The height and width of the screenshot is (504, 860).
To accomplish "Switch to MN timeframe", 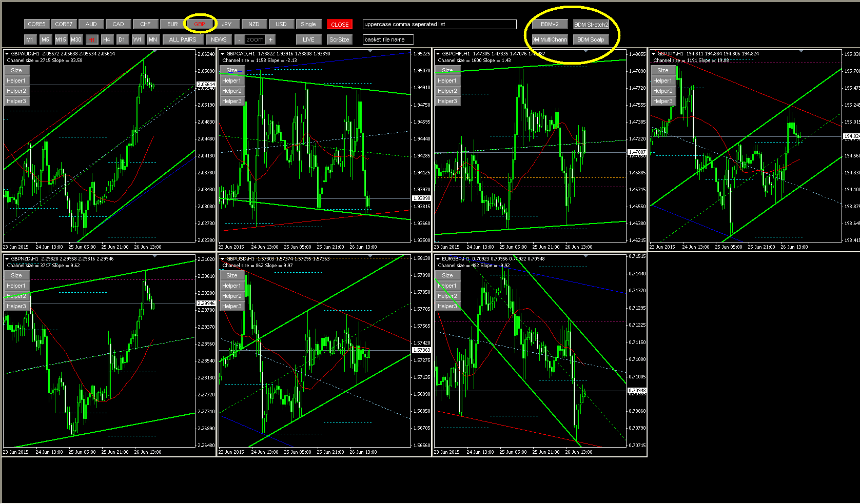I will point(153,39).
